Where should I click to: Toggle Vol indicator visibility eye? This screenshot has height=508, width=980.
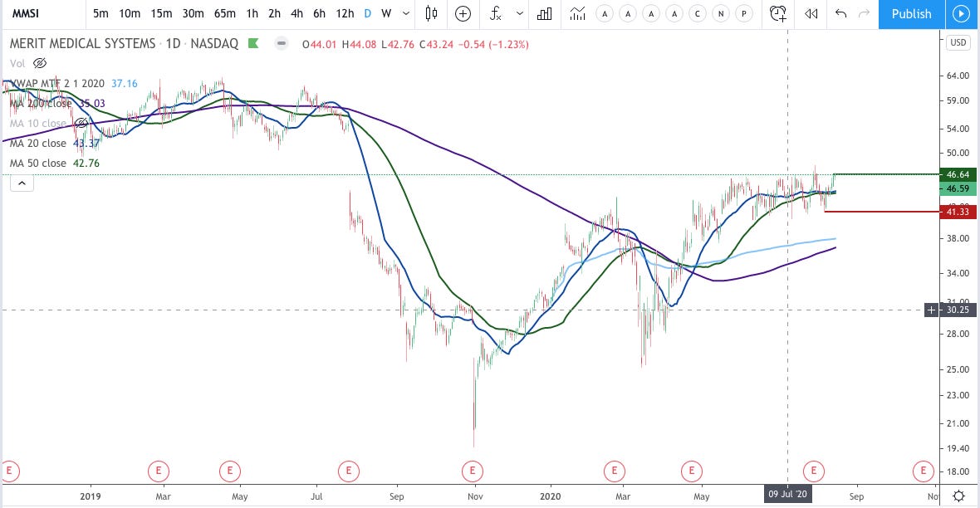tap(40, 63)
